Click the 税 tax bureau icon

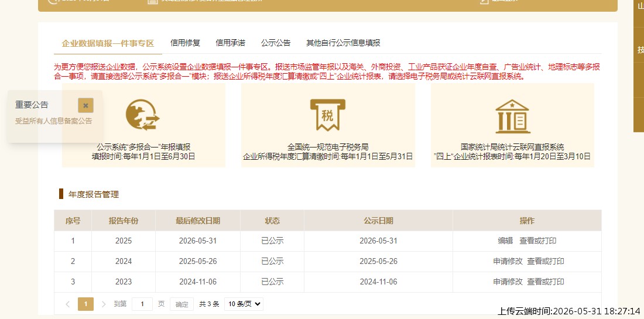[x=327, y=115]
